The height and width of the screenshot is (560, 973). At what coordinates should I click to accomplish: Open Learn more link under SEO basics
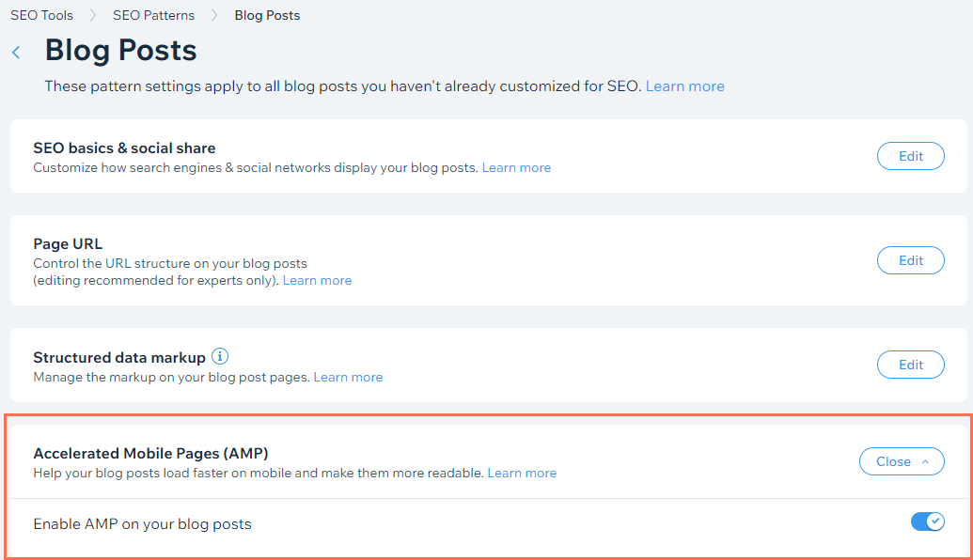[516, 167]
